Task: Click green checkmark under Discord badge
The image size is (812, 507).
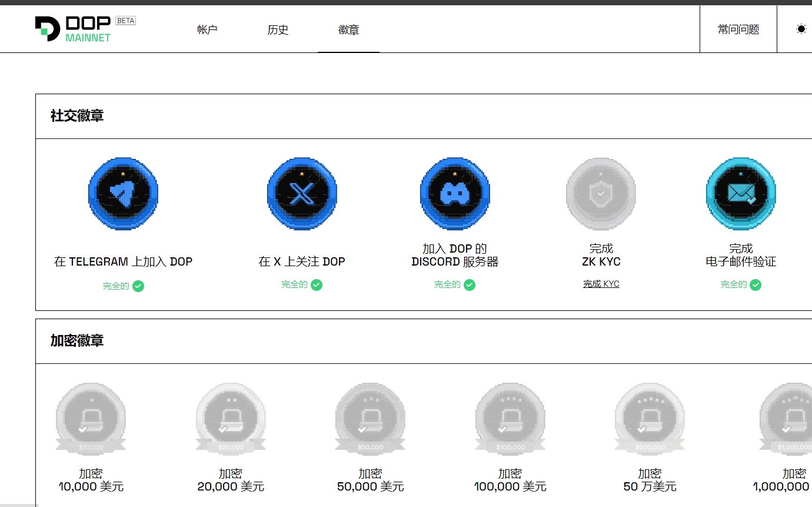Action: [x=470, y=285]
